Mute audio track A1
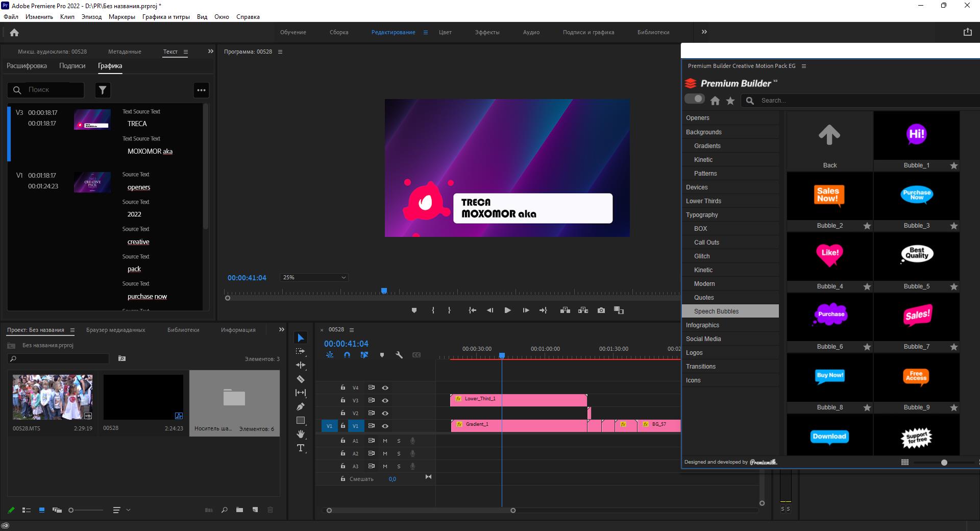This screenshot has width=980, height=531. point(385,441)
